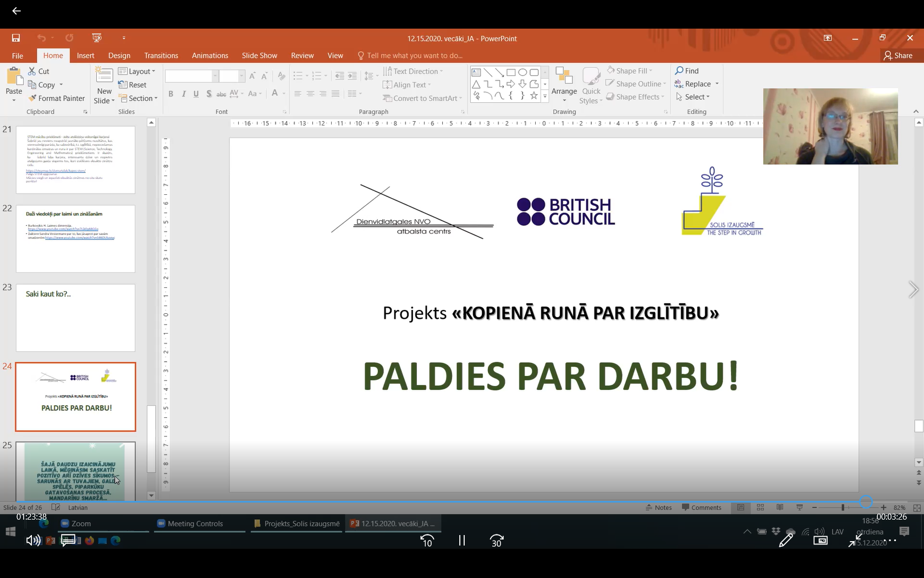Justify text in Paragraph group

tap(335, 94)
